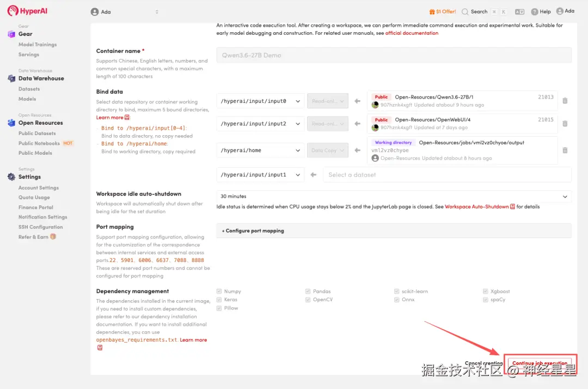Focus the Container name input field

tap(394, 55)
